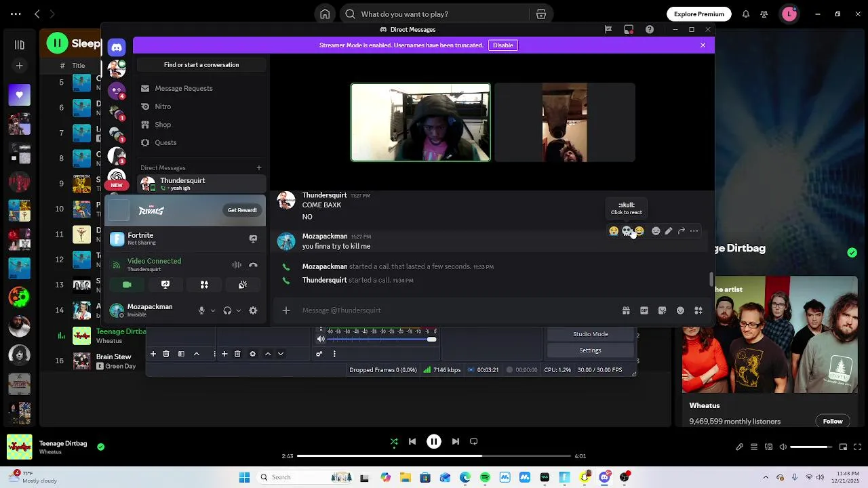Open the sticker picker in the message bar
This screenshot has width=868, height=488.
(663, 310)
